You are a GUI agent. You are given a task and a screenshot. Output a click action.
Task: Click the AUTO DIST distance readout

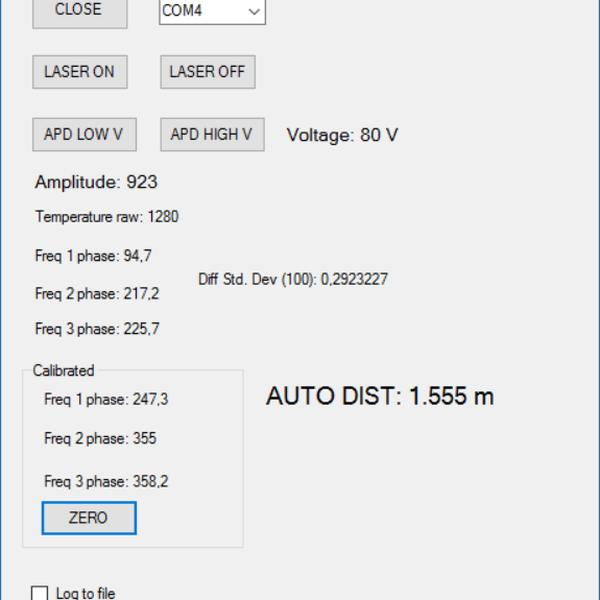point(380,396)
